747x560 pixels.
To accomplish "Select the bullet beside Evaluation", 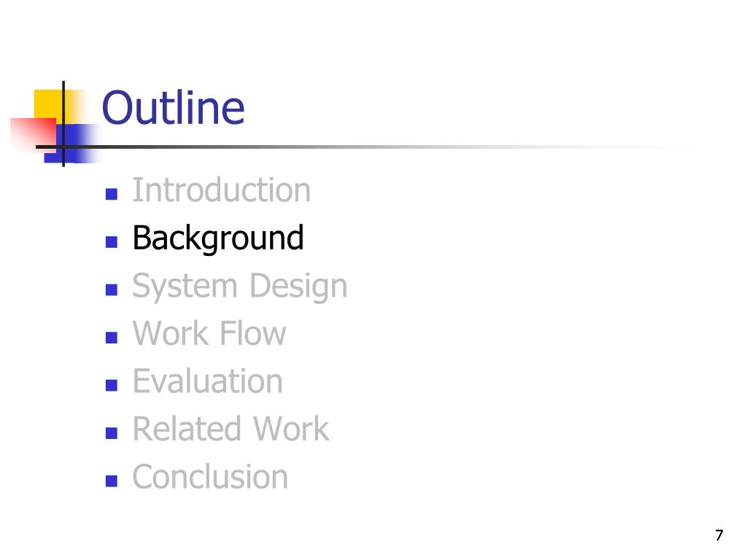I will pyautogui.click(x=112, y=385).
